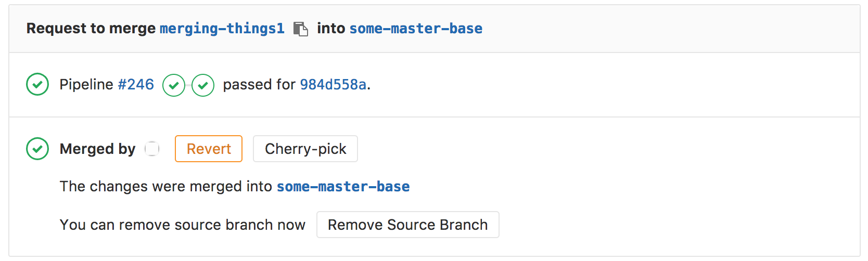The image size is (868, 261).
Task: Open pipeline #246 details
Action: (136, 84)
